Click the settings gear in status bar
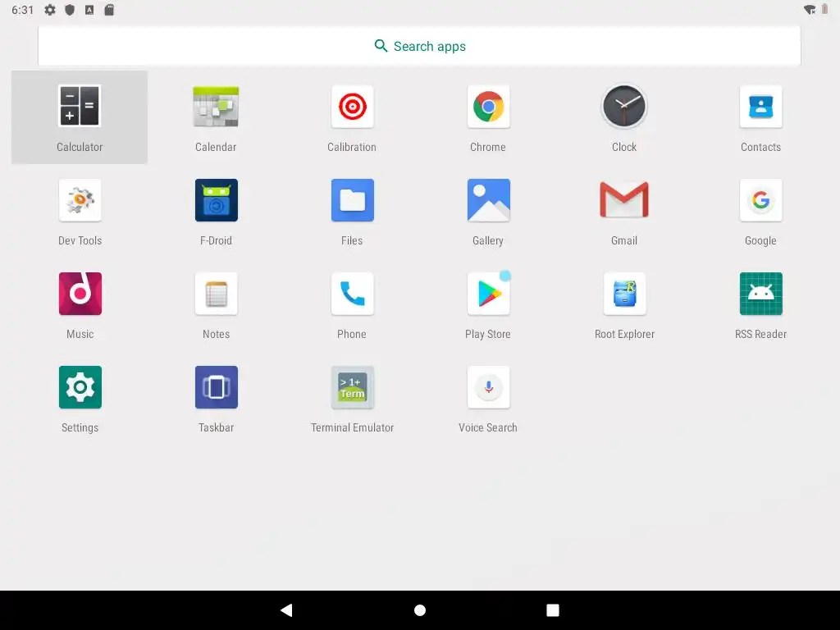Viewport: 840px width, 630px height. [x=50, y=10]
